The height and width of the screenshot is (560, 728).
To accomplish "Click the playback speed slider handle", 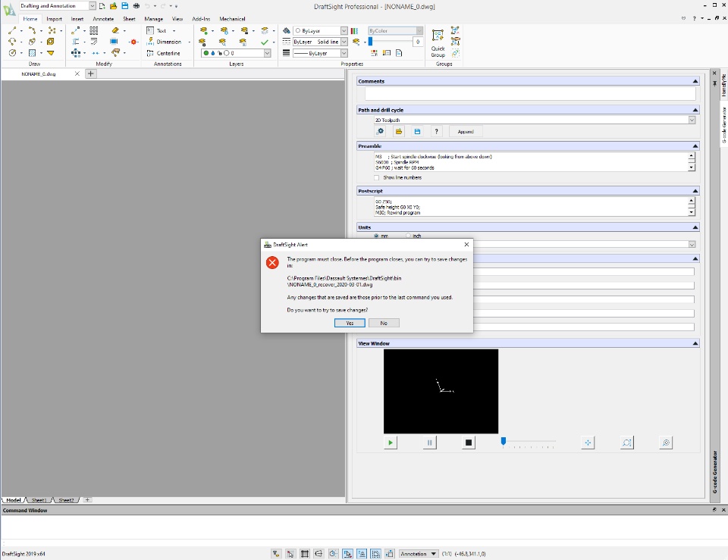I will tap(504, 441).
